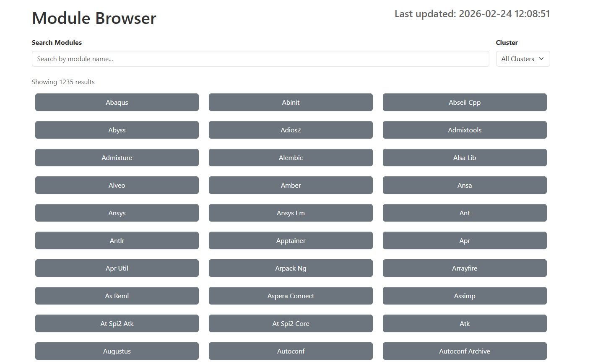Open the All Clusters dropdown
The width and height of the screenshot is (603, 364).
pos(522,59)
